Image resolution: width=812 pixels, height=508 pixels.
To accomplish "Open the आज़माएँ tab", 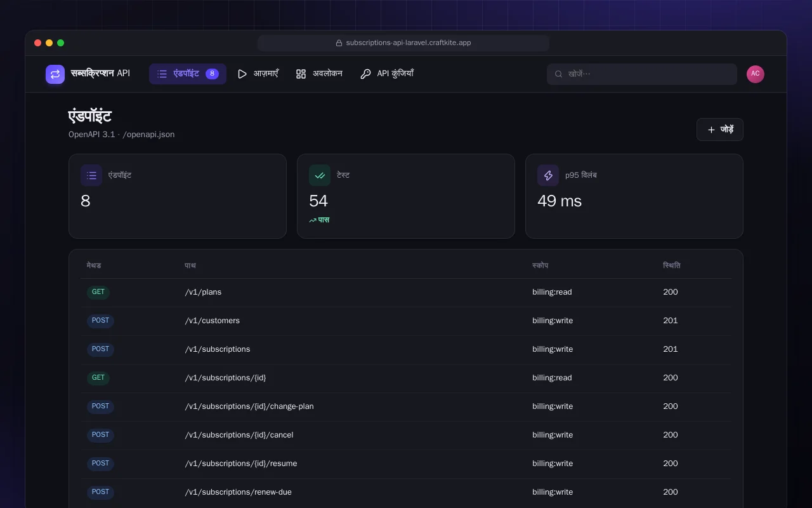I will tap(258, 74).
